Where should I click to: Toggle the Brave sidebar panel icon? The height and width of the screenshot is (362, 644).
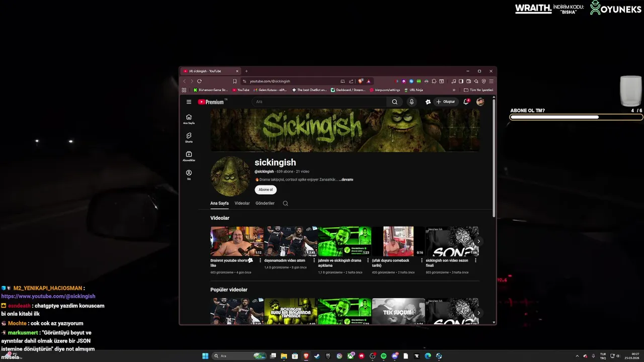pos(461,81)
